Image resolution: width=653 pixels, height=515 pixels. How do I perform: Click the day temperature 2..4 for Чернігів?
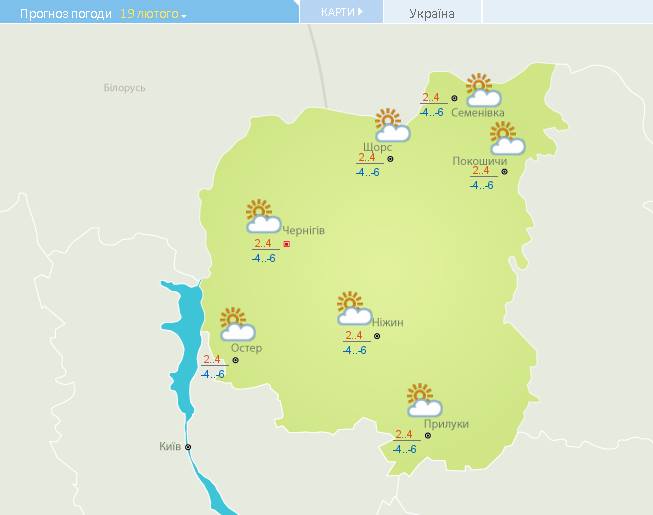[x=263, y=243]
